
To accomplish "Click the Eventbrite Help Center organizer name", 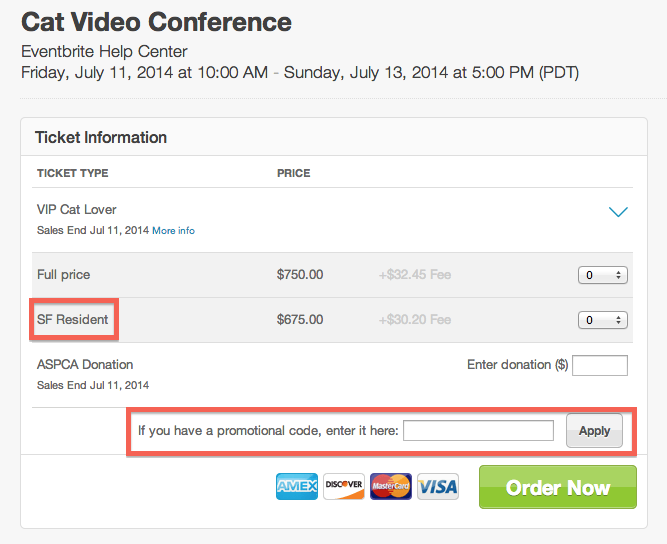I will pos(104,51).
